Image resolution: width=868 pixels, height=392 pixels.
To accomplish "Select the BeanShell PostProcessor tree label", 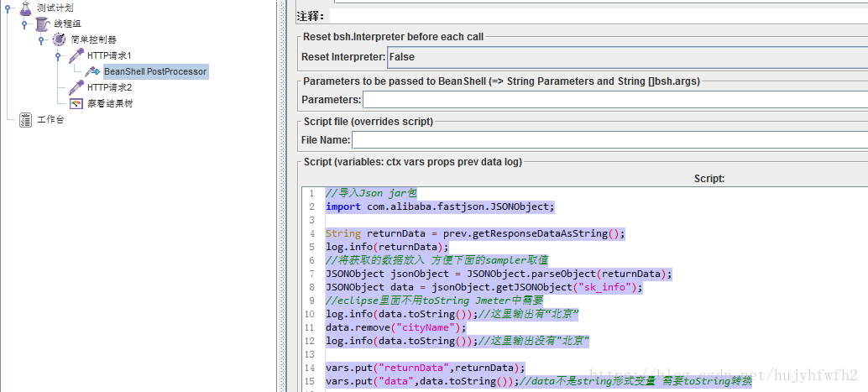I will coord(155,71).
